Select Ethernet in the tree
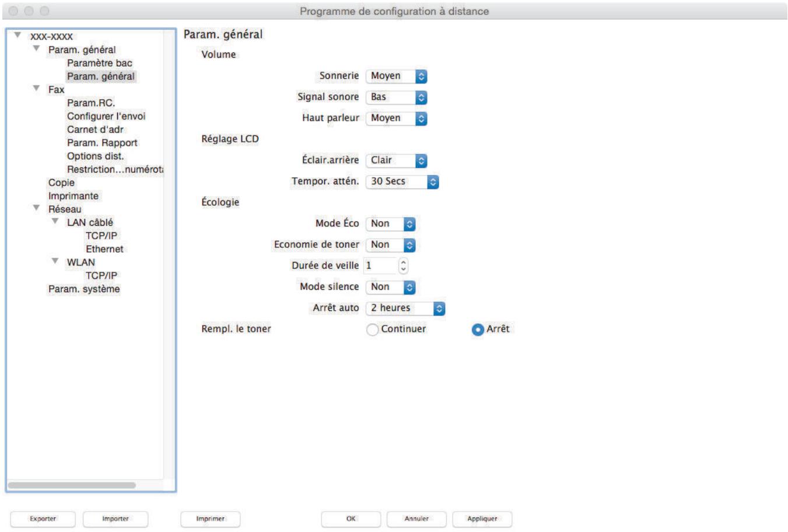 click(x=104, y=249)
